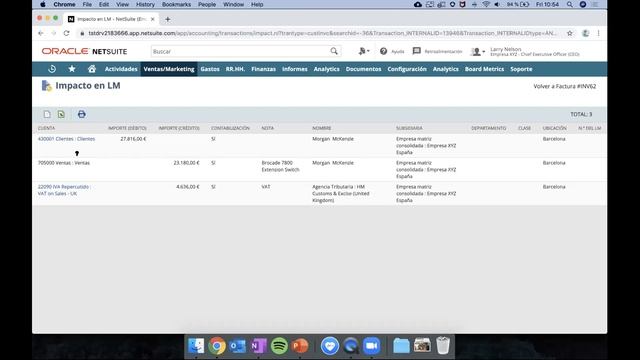Image resolution: width=640 pixels, height=360 pixels.
Task: Open a new Chrome tab
Action: coord(168,19)
